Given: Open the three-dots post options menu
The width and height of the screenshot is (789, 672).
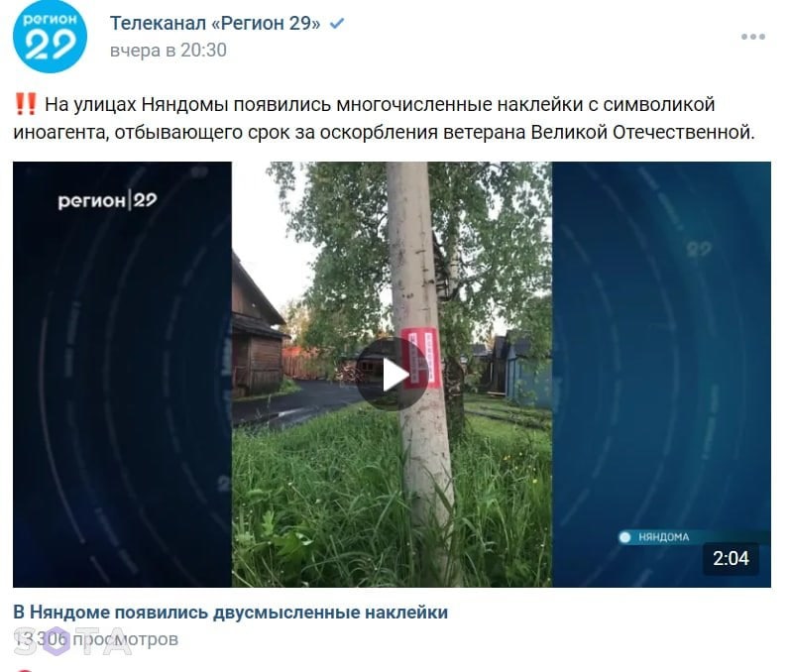Looking at the screenshot, I should coord(752,37).
